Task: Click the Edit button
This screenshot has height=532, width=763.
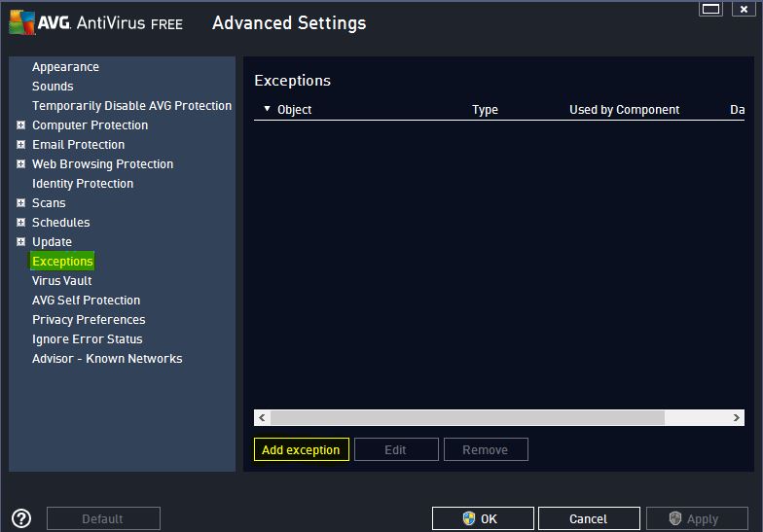Action: pyautogui.click(x=395, y=449)
